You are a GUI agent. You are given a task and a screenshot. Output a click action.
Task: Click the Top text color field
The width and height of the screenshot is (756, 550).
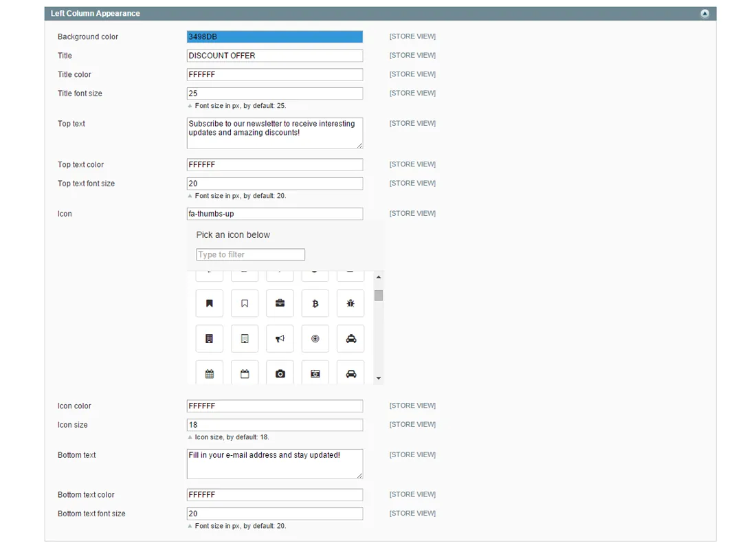275,164
